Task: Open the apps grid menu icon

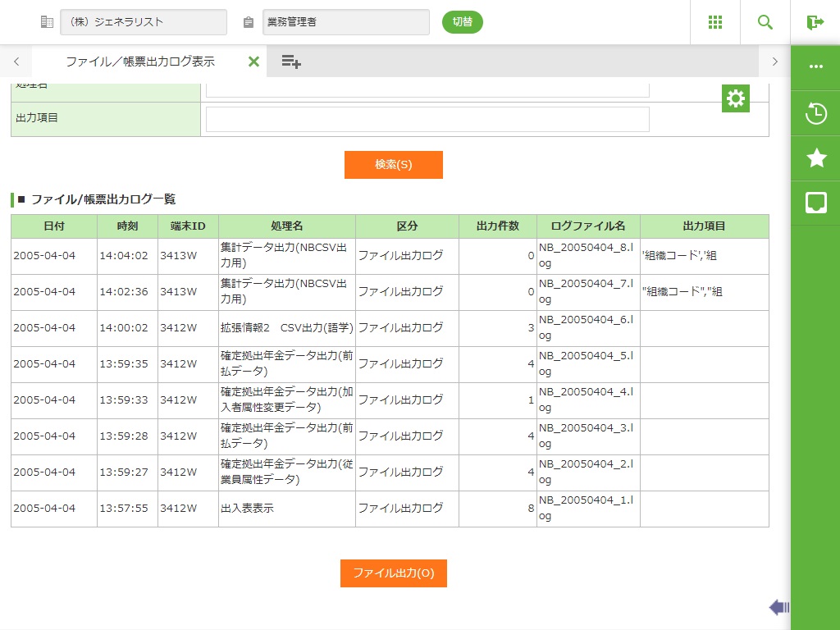Action: point(715,22)
